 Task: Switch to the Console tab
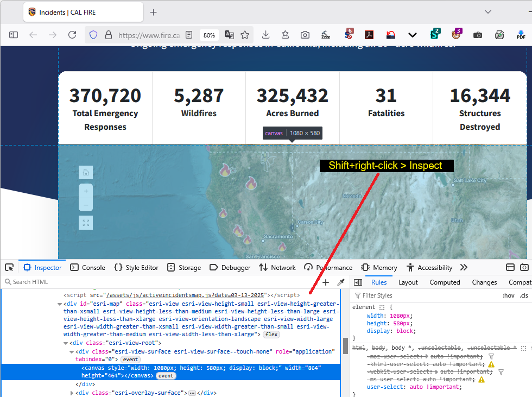88,267
